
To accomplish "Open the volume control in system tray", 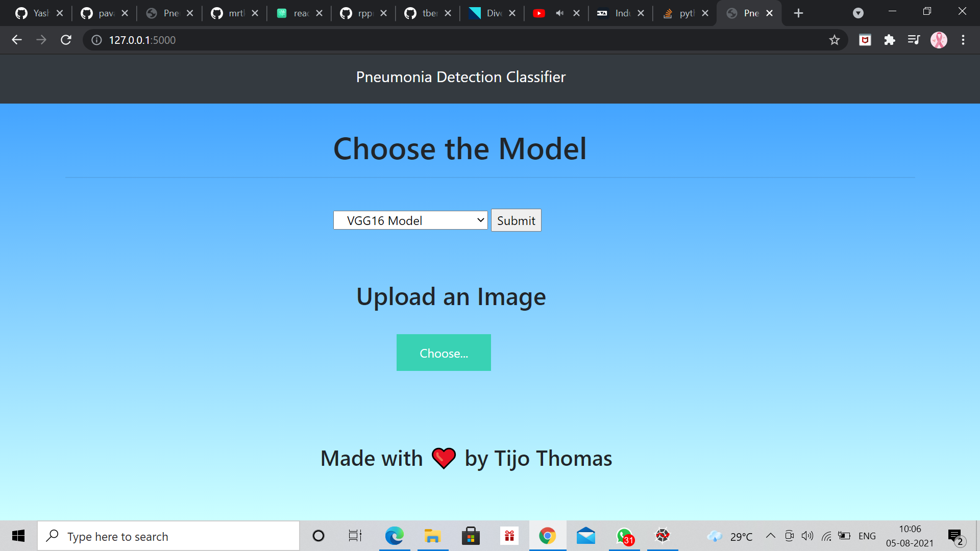I will (807, 536).
